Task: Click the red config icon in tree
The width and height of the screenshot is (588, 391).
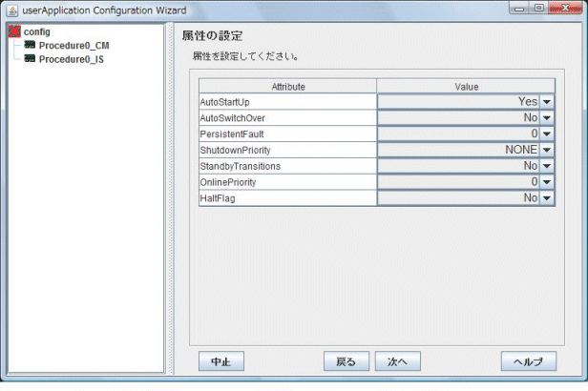Action: click(x=14, y=31)
